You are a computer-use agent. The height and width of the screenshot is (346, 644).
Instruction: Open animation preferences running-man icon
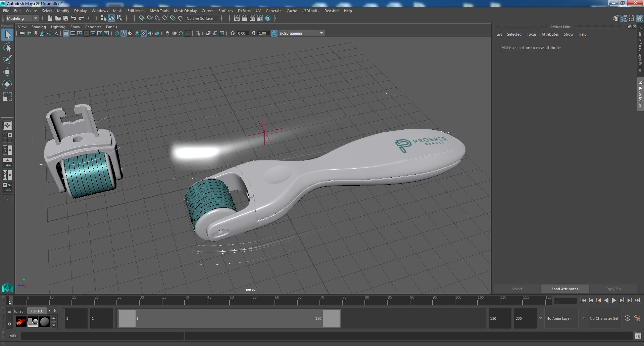[637, 318]
